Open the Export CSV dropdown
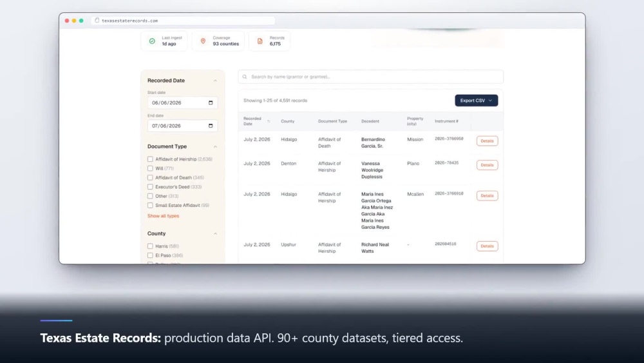 coord(476,101)
